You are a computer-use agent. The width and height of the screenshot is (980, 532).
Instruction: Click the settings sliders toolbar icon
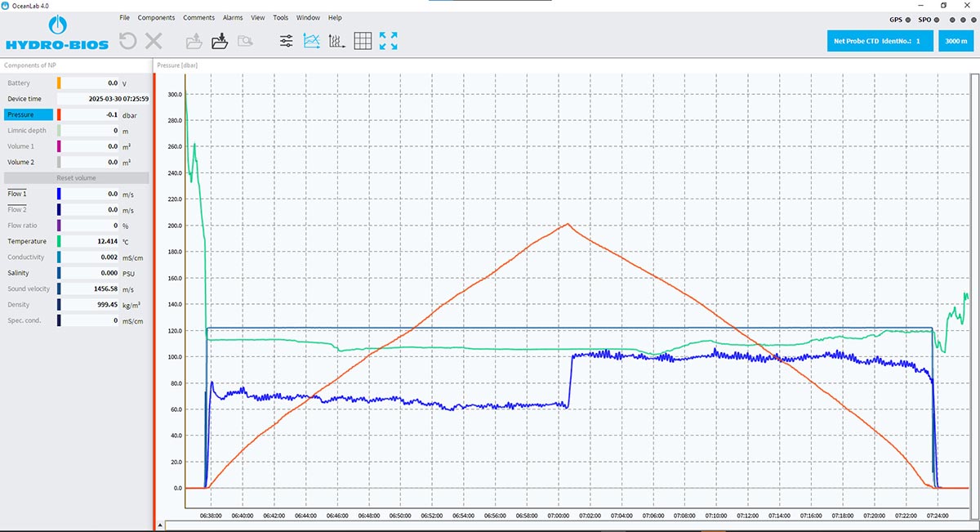pos(286,41)
